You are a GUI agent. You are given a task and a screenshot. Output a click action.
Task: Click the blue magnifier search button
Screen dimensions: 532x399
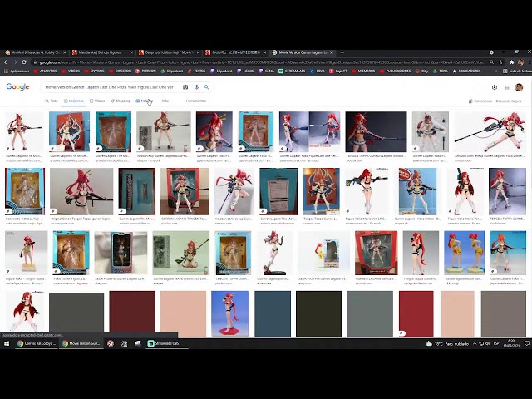pos(206,87)
